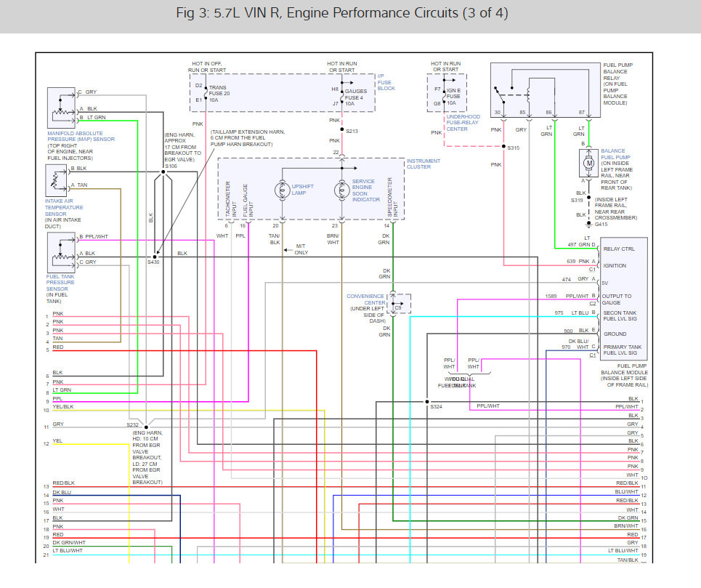Select the 'CONVENIENCE CENTER' label
Image resolution: width=701 pixels, height=588 pixels.
coord(365,299)
